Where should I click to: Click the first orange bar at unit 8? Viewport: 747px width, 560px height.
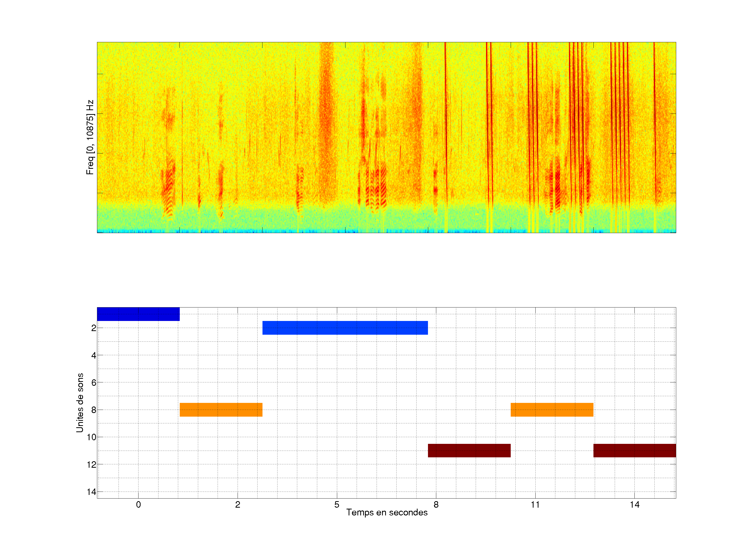click(x=221, y=409)
